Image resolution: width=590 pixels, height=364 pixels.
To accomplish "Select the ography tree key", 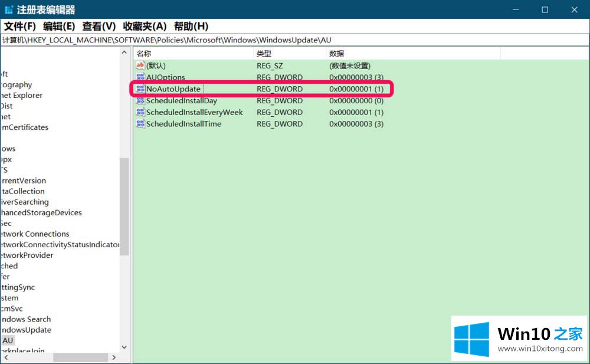I will pos(16,85).
